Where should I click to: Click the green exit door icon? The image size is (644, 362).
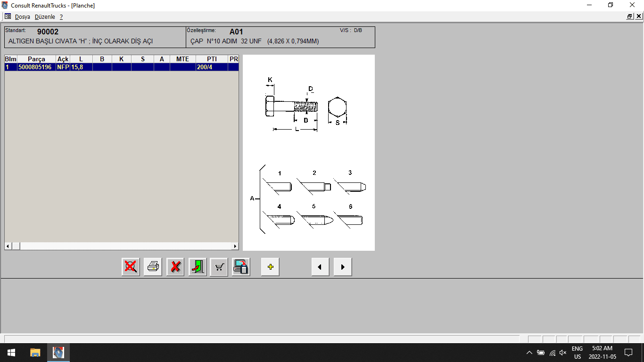click(x=198, y=267)
